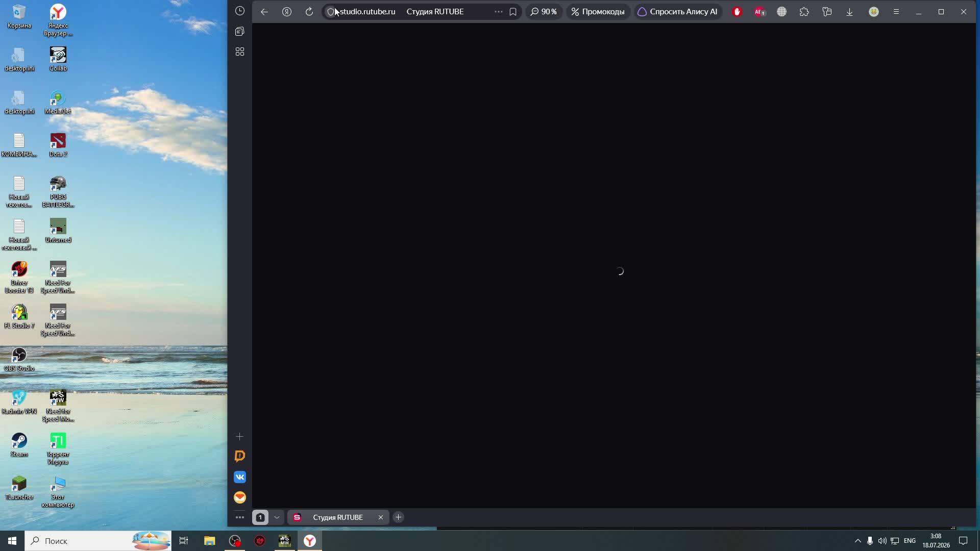Open the AE extension icon

759,12
